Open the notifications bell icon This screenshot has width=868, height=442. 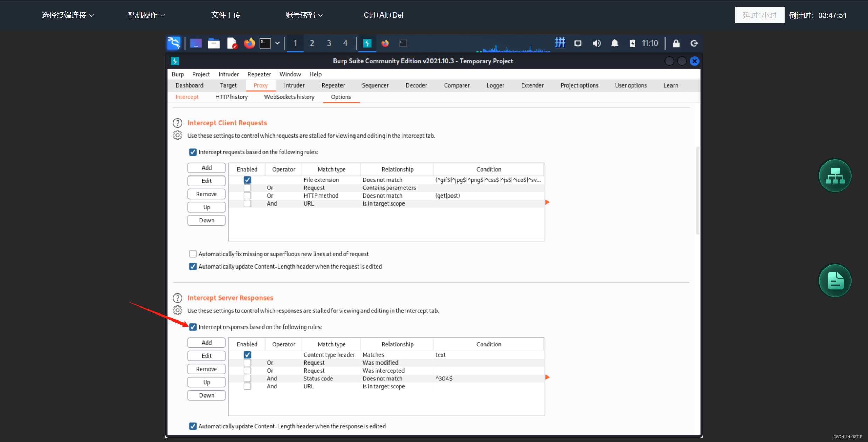point(614,43)
